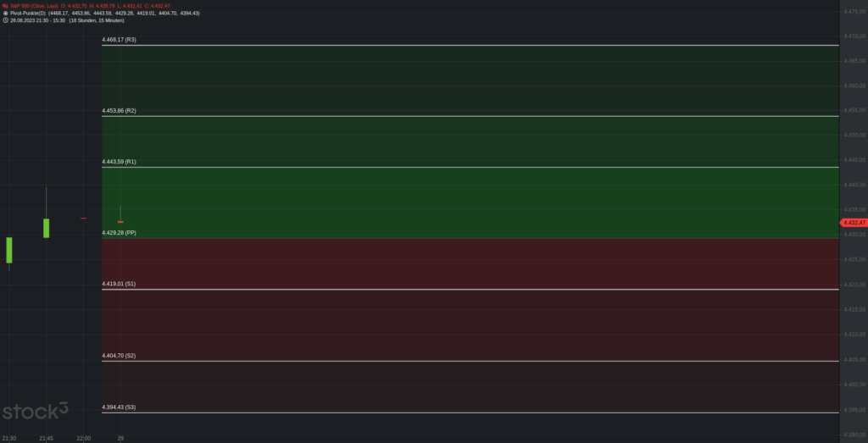Click the 4.404,70 (S2) support label
Screen dimensions: 868x443
click(x=119, y=356)
